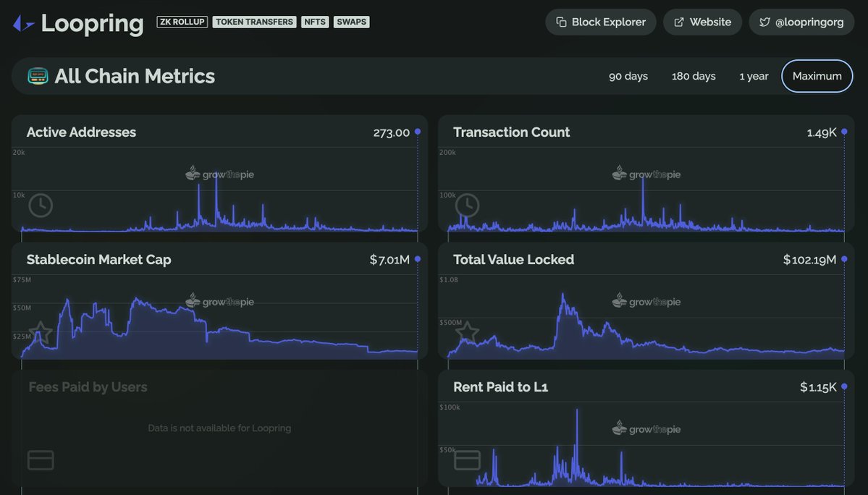Select the 90 days time range
Screen dimensions: 868x495
628,75
